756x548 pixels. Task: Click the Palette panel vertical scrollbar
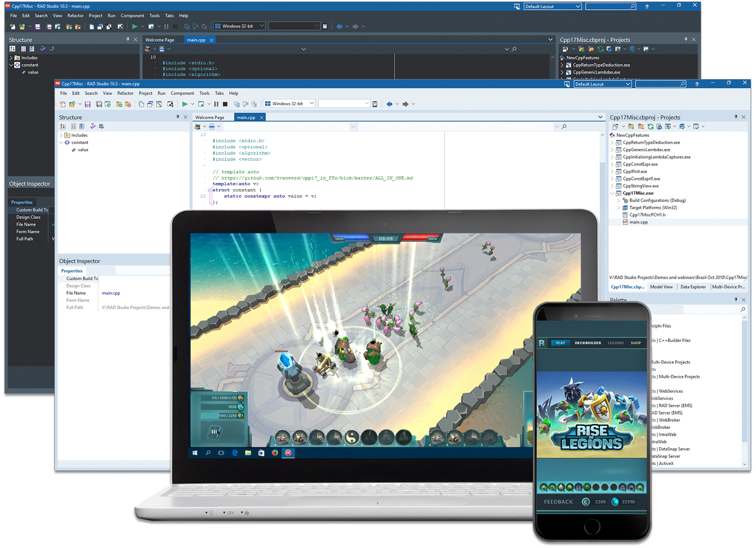click(x=745, y=390)
